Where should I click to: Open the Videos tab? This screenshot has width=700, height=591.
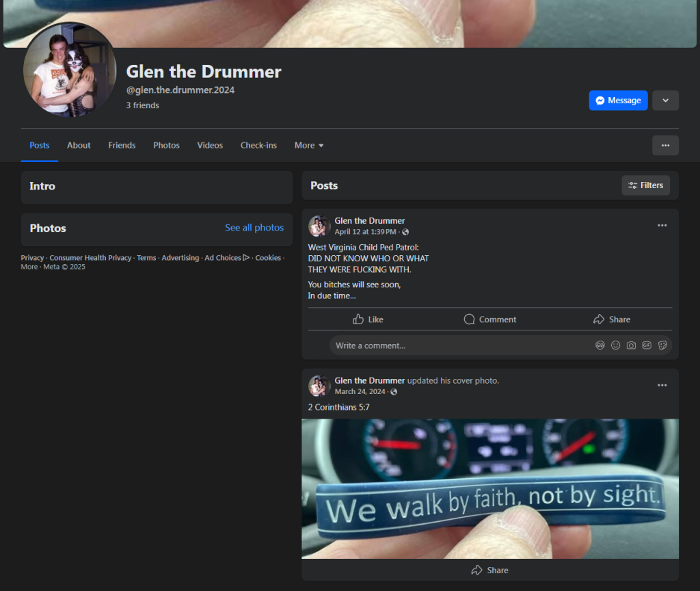pyautogui.click(x=210, y=145)
